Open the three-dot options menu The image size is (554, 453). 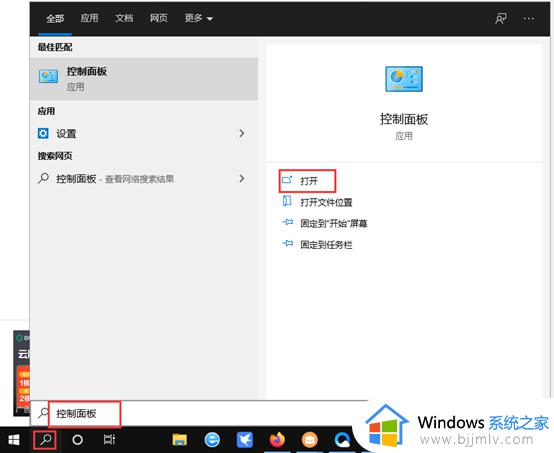tap(529, 18)
